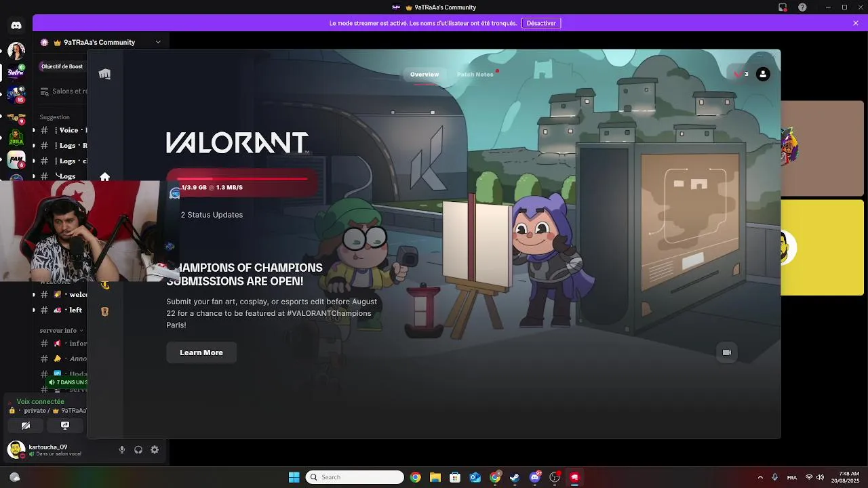Open Microsoft Store from the taskbar
The image size is (868, 488).
tap(455, 477)
